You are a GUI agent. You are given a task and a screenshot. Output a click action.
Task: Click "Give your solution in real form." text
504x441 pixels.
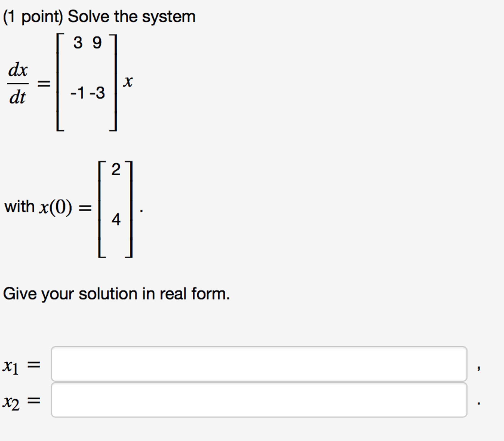click(x=116, y=294)
